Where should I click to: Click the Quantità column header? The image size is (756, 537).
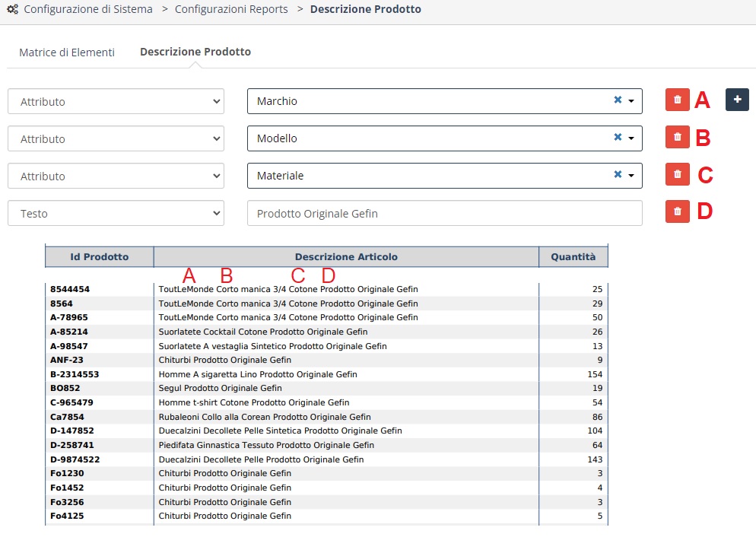tap(573, 257)
